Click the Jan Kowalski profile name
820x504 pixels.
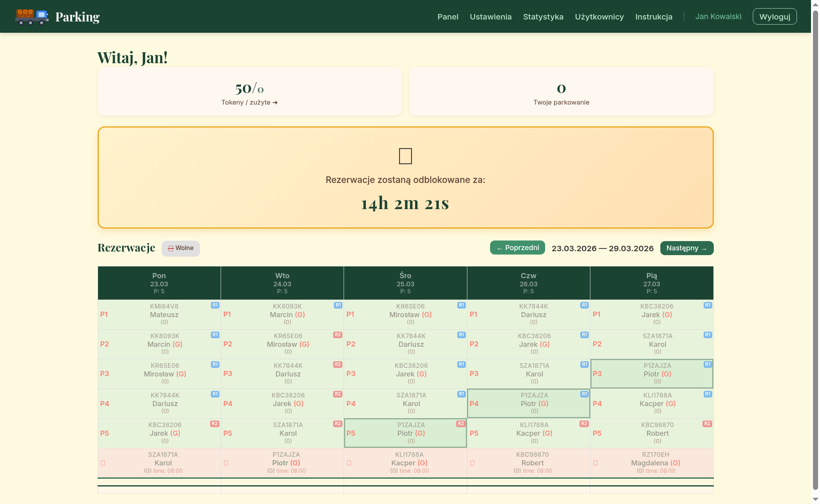pos(718,16)
